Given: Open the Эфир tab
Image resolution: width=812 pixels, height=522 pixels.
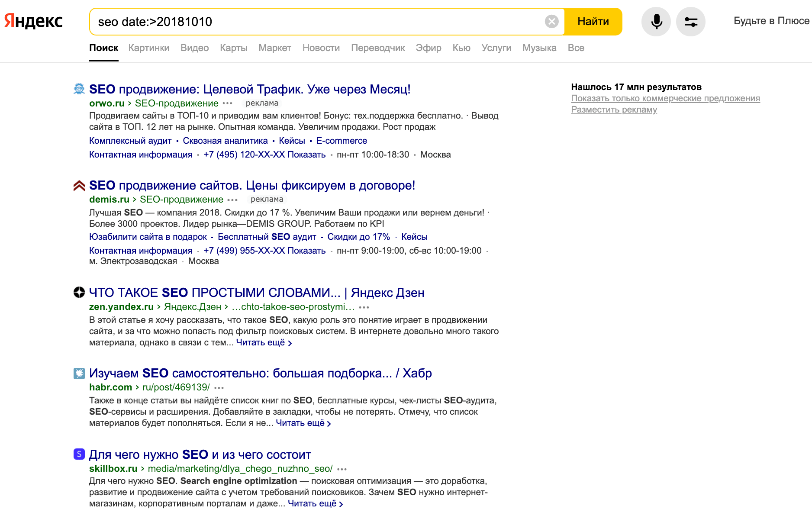Looking at the screenshot, I should tap(429, 48).
